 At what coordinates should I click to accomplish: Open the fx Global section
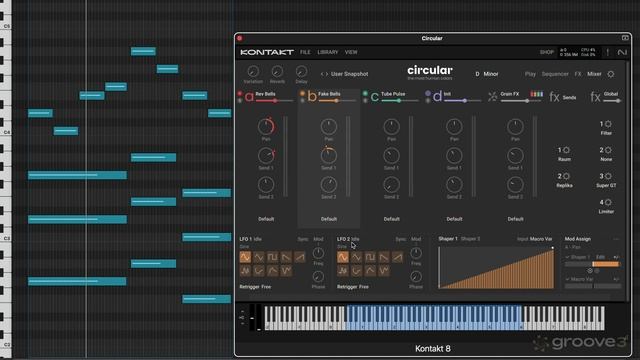point(605,97)
